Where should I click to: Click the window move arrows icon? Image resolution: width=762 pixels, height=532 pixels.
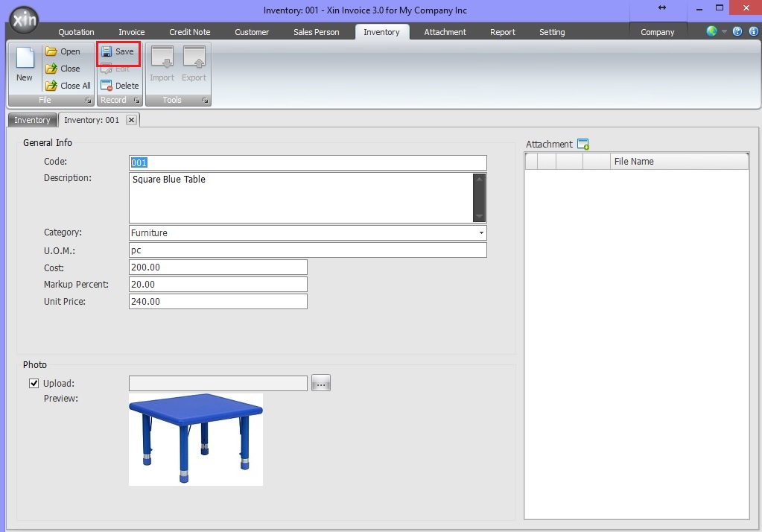point(662,7)
